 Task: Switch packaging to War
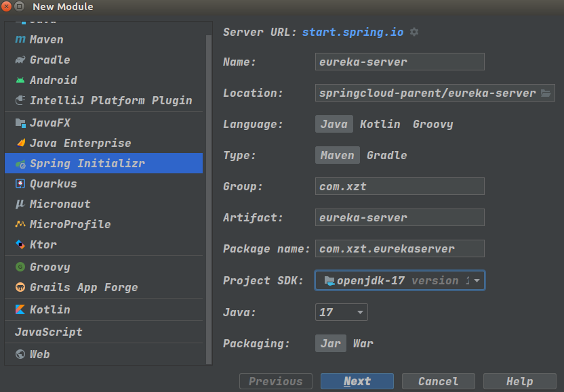363,344
